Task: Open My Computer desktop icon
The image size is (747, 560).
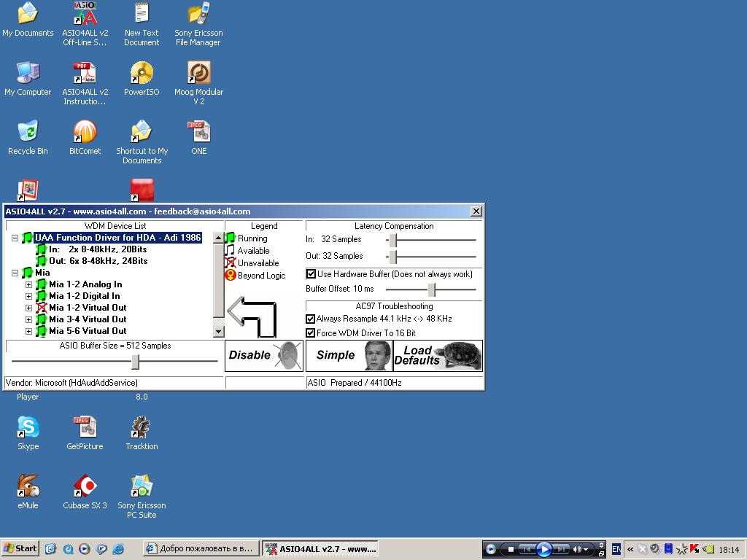Action: 28,79
